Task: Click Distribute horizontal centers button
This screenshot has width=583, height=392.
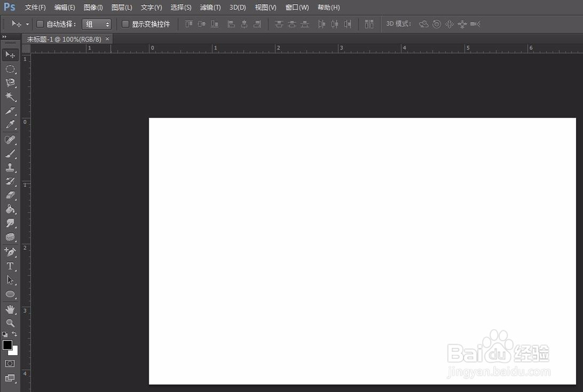Action: pos(335,24)
